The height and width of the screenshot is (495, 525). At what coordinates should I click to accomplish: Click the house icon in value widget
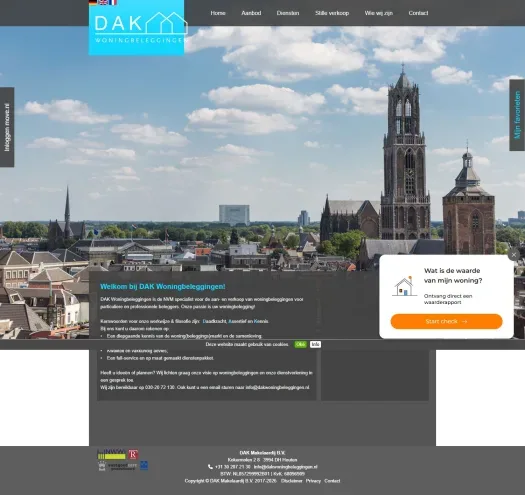tap(404, 287)
